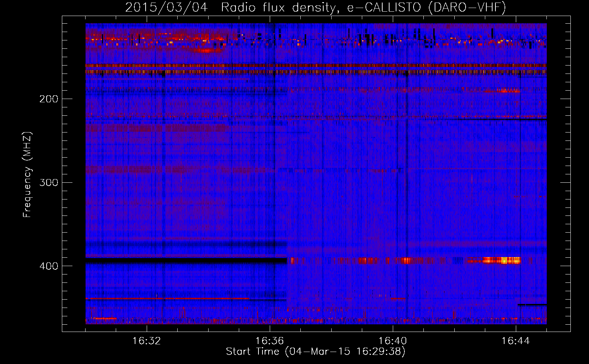Click the plot title "2015/03/04 Radio flux density, e-CALLISTO (DARO-VHF)"
The height and width of the screenshot is (364, 589).
click(x=316, y=7)
